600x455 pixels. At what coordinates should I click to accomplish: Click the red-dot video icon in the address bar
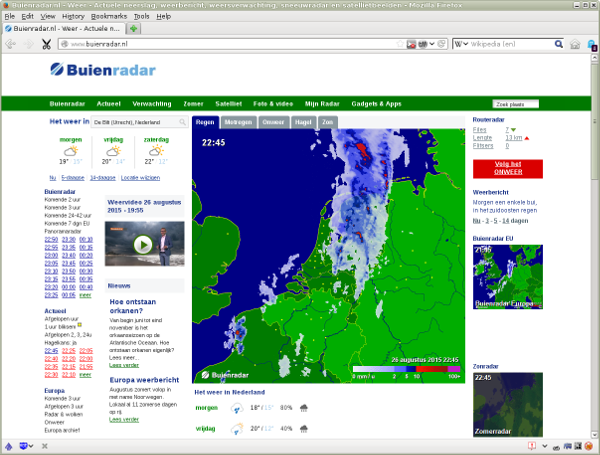pyautogui.click(x=411, y=44)
